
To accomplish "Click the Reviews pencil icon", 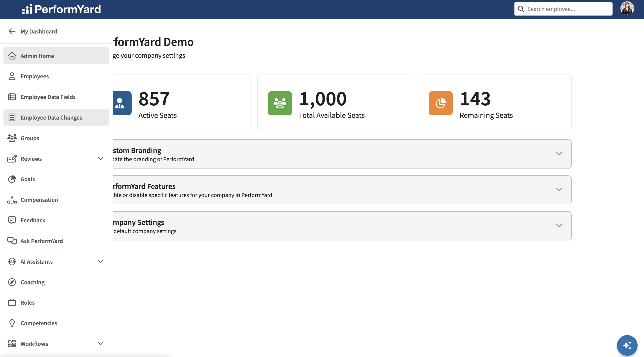I will (12, 158).
